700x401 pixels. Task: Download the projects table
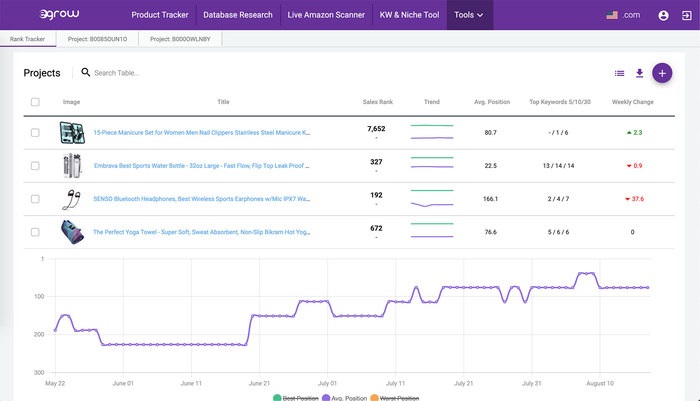tap(639, 73)
